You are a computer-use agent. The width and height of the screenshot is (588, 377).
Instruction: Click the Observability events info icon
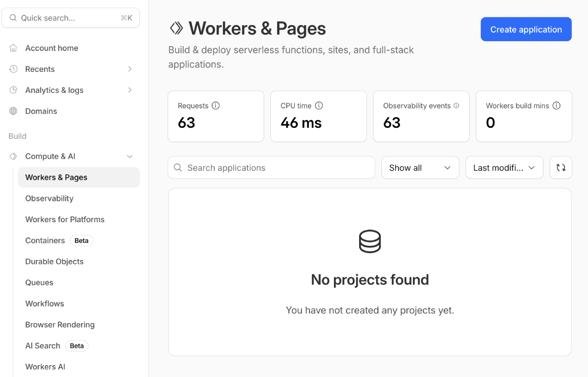456,105
